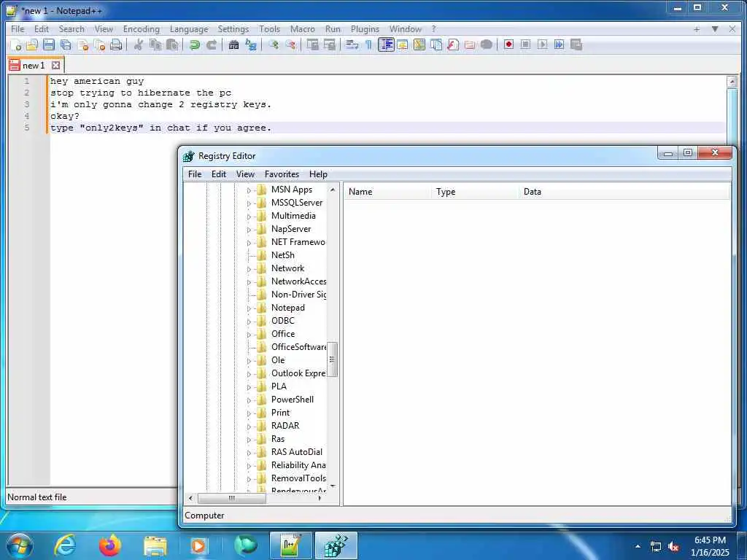This screenshot has width=747, height=560.
Task: Expand the PowerShell registry key
Action: coord(249,400)
